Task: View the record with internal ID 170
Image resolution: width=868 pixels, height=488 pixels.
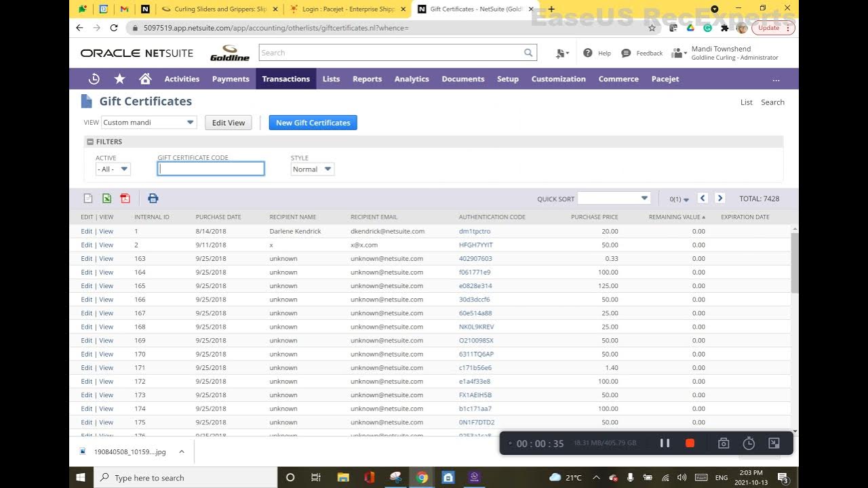Action: (106, 354)
